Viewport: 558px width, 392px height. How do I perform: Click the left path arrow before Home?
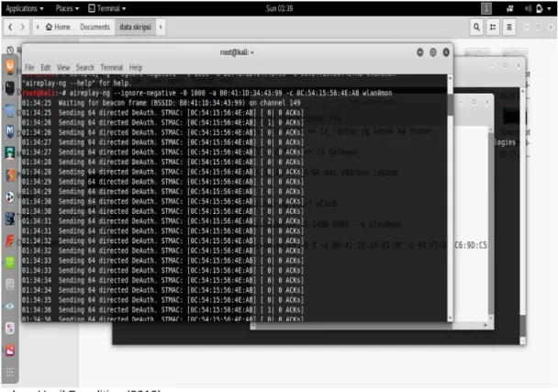38,27
